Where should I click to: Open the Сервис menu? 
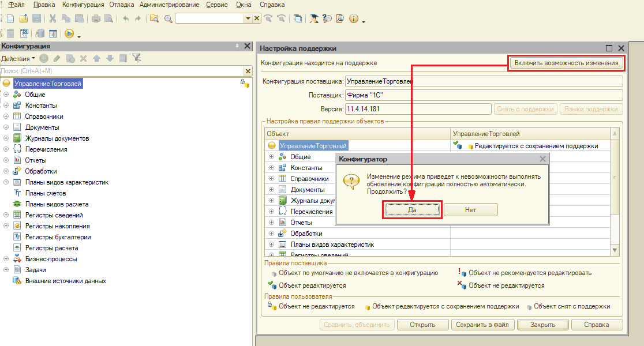pyautogui.click(x=217, y=5)
